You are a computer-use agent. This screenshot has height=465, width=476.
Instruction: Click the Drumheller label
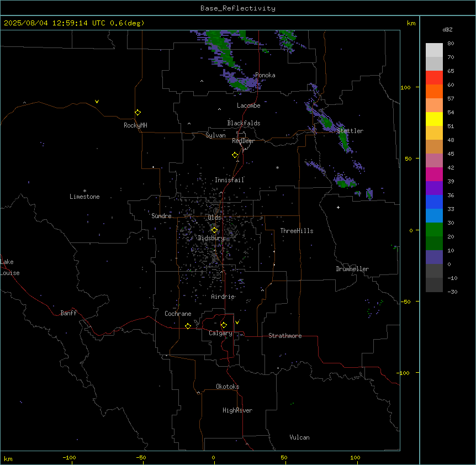tap(352, 269)
